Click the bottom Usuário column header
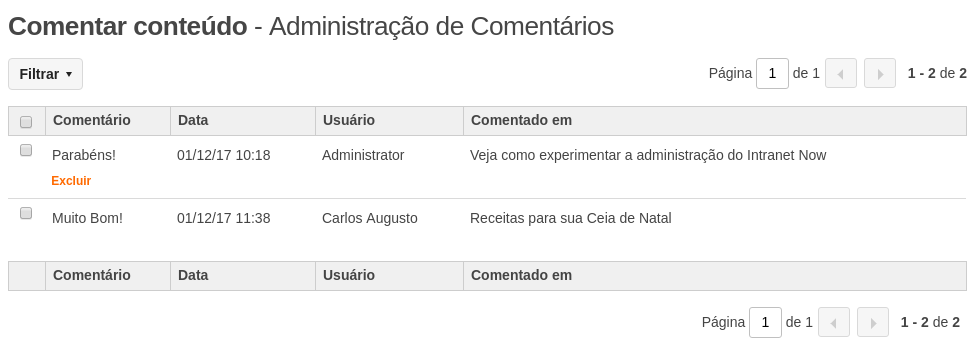975x363 pixels. coord(349,275)
